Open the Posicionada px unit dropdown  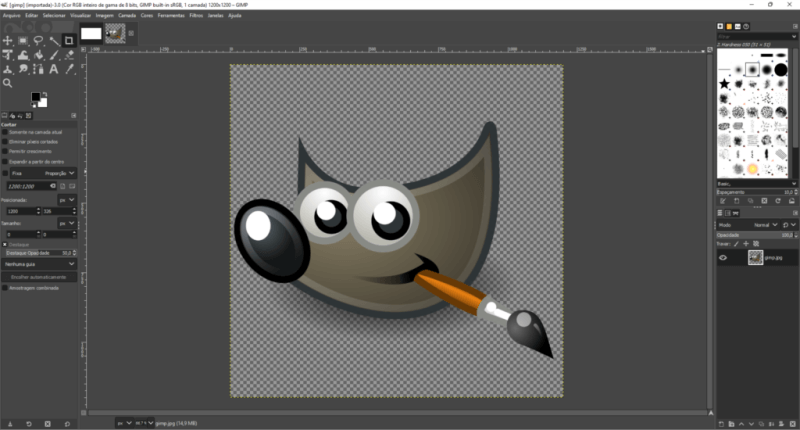(x=67, y=200)
